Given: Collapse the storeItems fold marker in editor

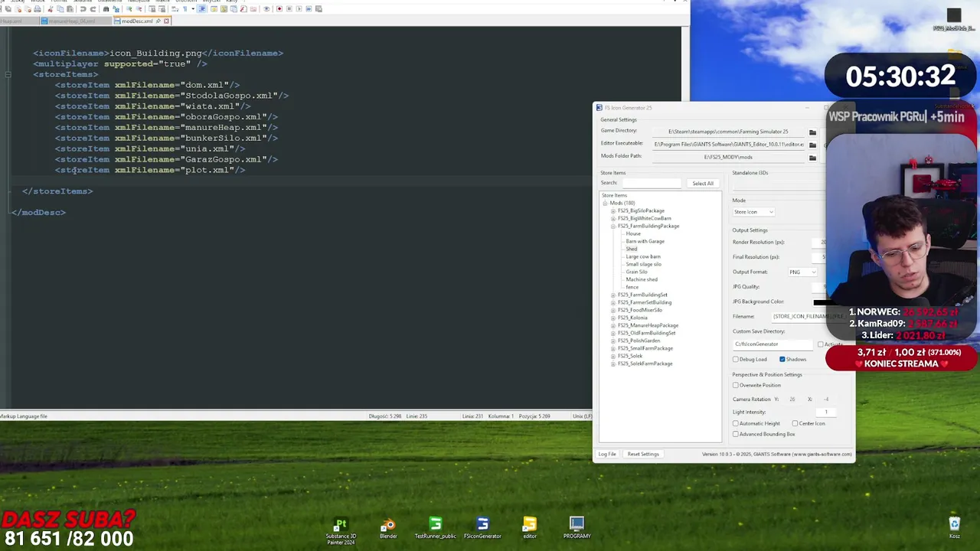Looking at the screenshot, I should [8, 74].
